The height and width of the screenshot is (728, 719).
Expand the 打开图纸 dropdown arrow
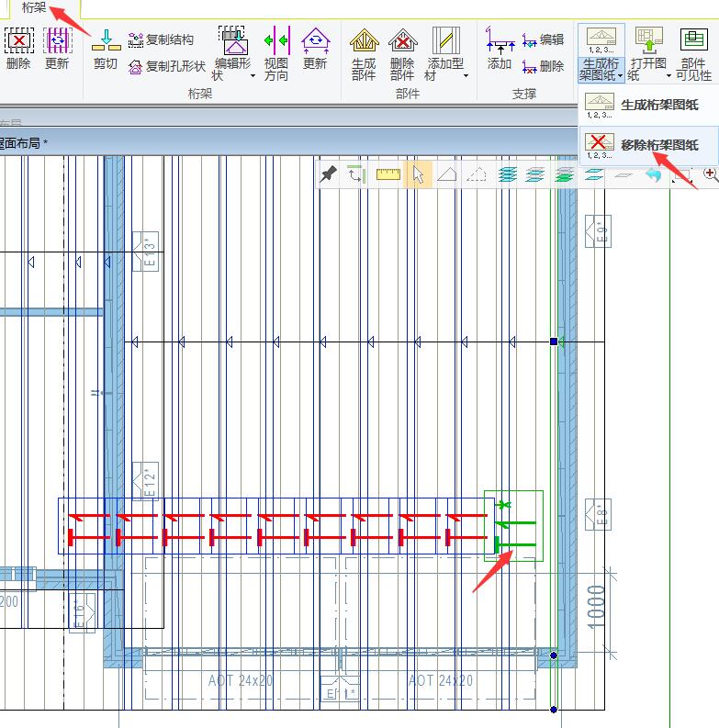(668, 75)
